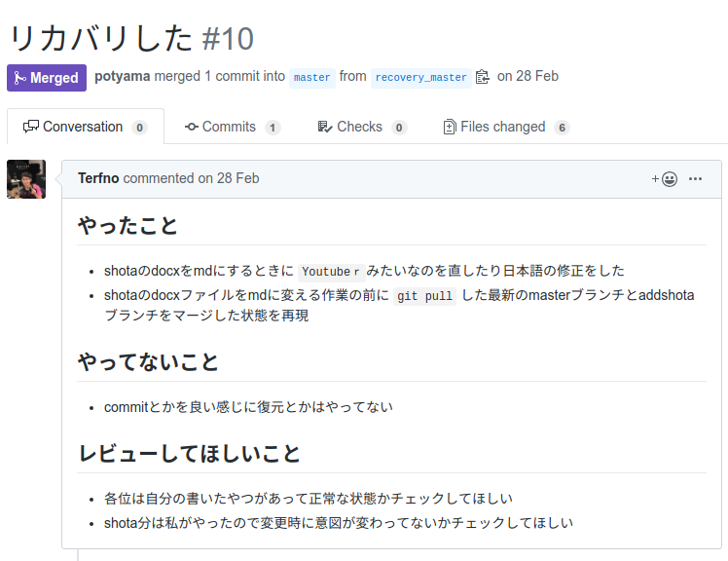Click the Conversation tab speech-bubble icon
The image size is (728, 561).
click(30, 127)
